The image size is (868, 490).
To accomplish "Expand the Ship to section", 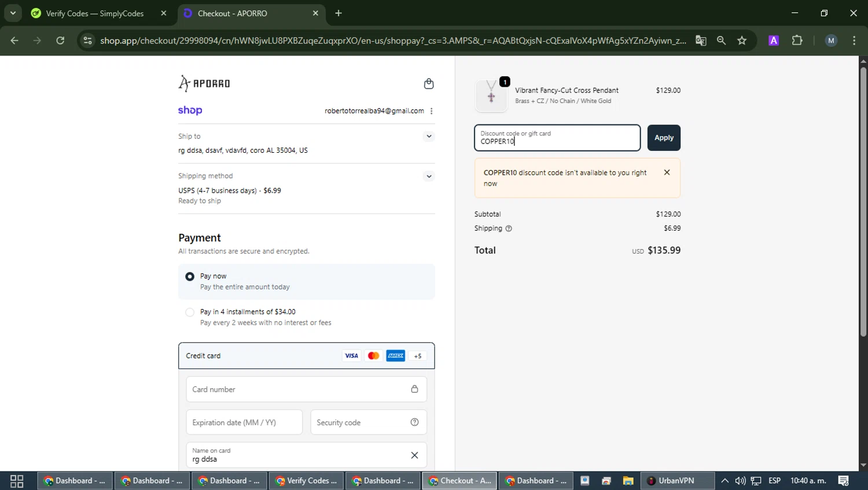I will [x=429, y=137].
